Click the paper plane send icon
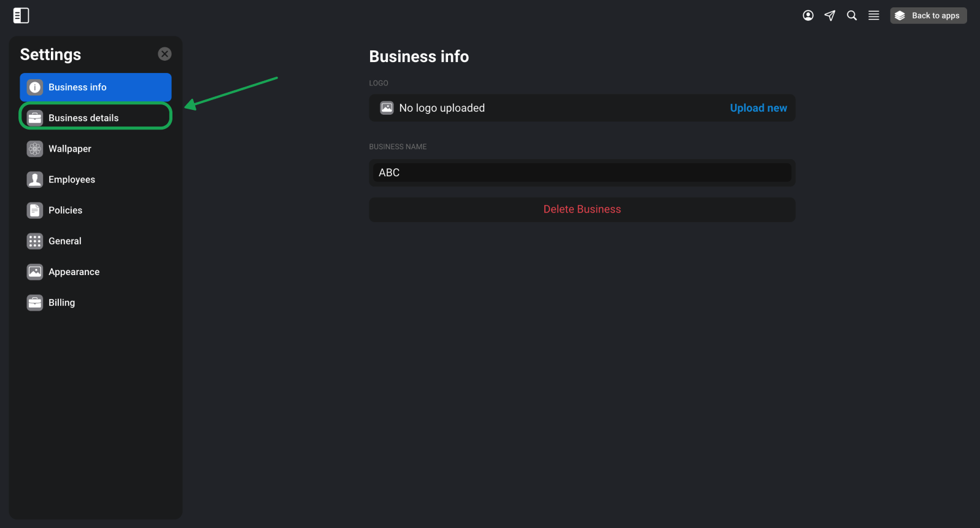Screen dimensions: 980x528 (x=830, y=15)
